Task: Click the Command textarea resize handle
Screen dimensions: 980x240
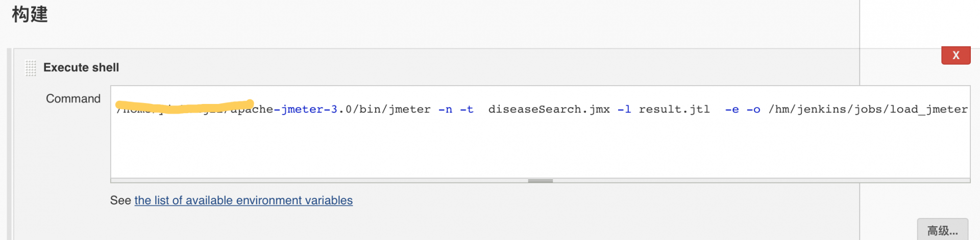Action: click(x=540, y=180)
